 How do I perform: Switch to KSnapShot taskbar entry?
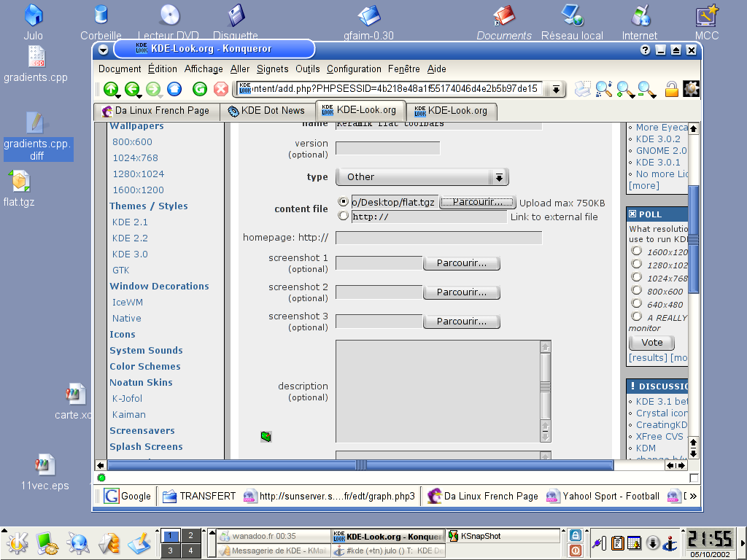point(503,536)
